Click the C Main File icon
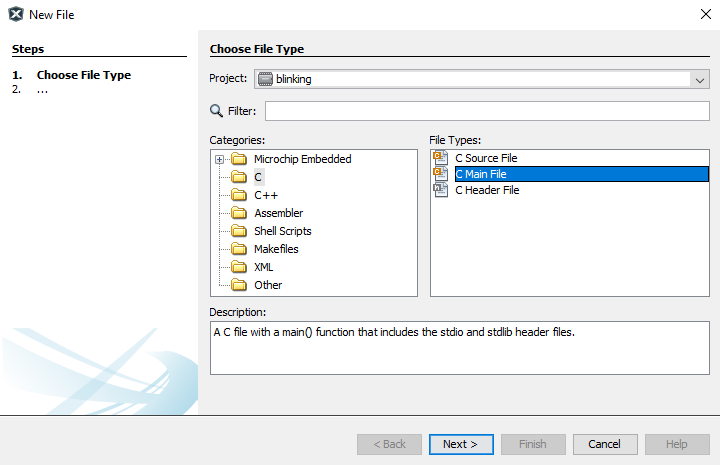This screenshot has width=720, height=465. [441, 174]
